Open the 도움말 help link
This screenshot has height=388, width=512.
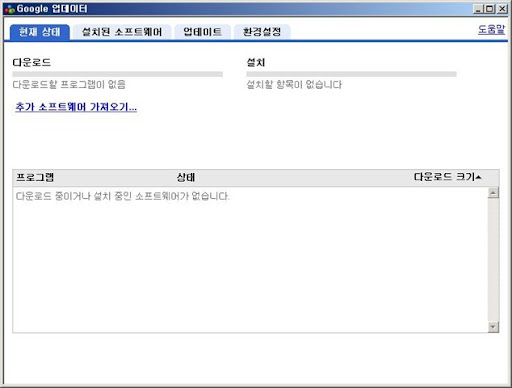(x=491, y=29)
